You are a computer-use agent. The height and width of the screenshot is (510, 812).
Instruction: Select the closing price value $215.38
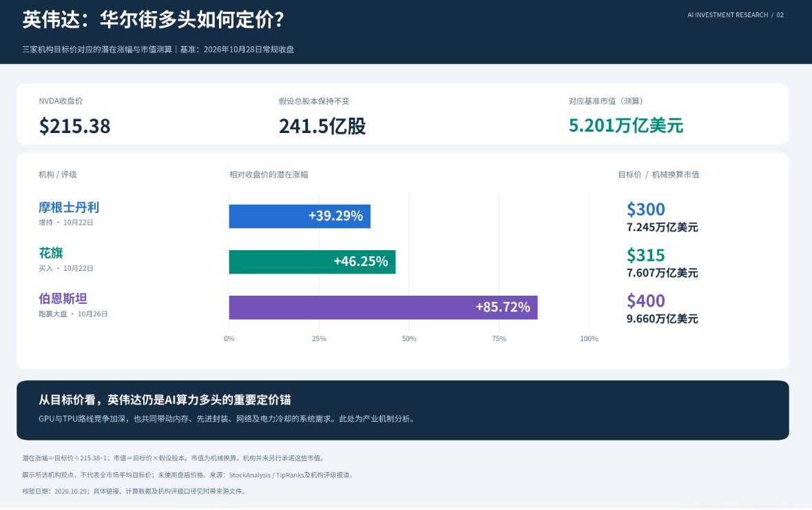point(74,126)
